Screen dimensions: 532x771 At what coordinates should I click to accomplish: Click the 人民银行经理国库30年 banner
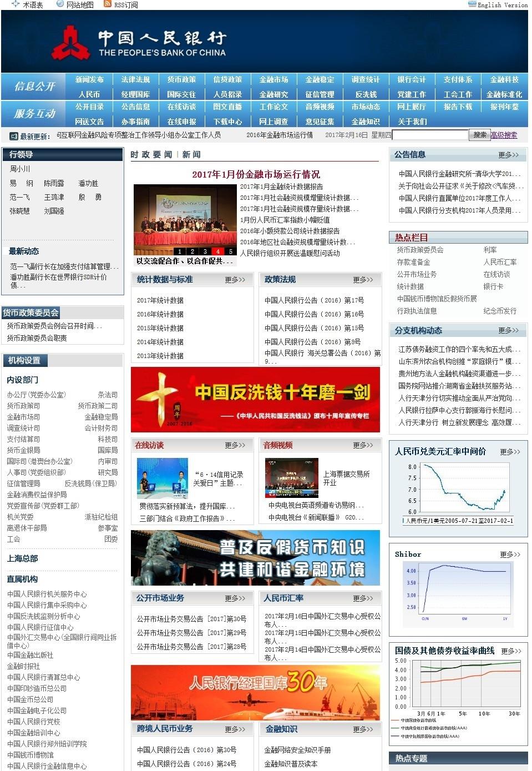pos(256,693)
